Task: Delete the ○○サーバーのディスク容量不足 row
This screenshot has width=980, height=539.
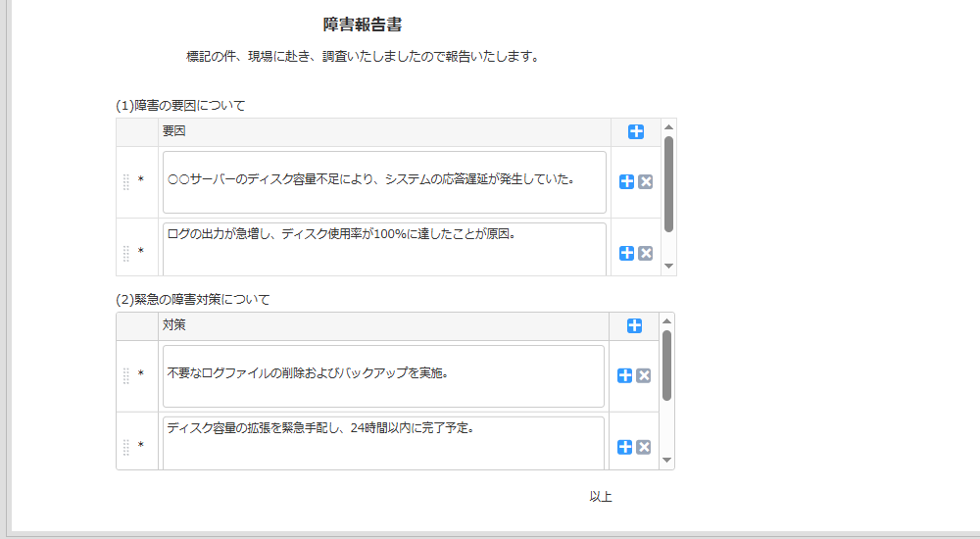Action: (646, 181)
